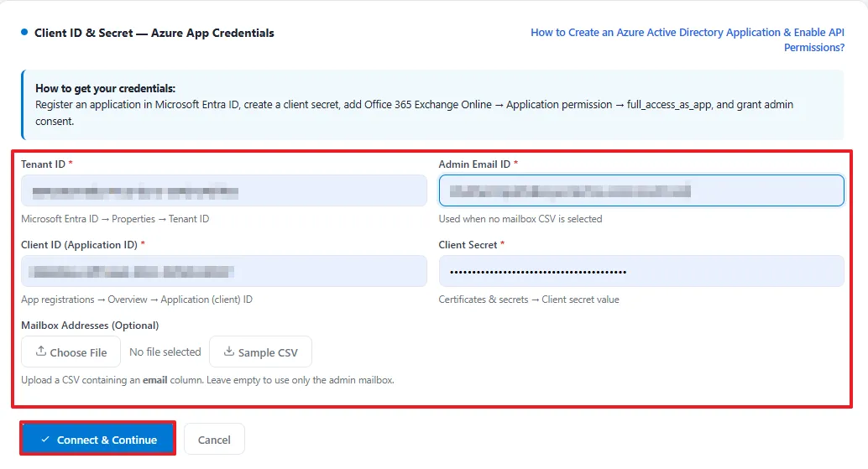
Task: Focus the Admin Email ID input field
Action: pos(641,190)
